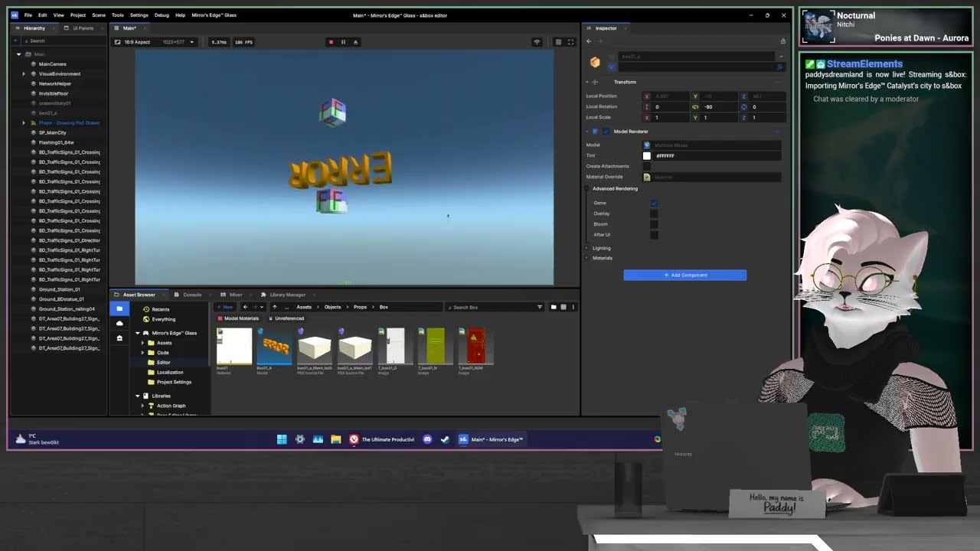Expand the Player hierarchy item
Screen dimensions: 980x551
coord(24,123)
